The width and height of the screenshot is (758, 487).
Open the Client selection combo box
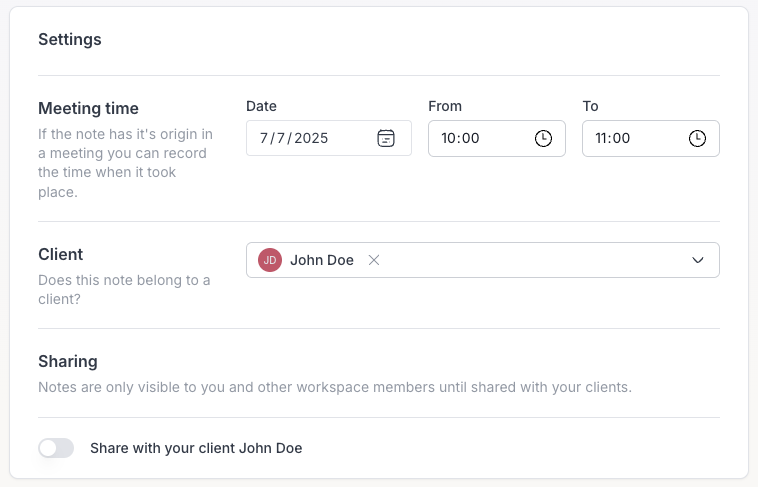point(482,260)
